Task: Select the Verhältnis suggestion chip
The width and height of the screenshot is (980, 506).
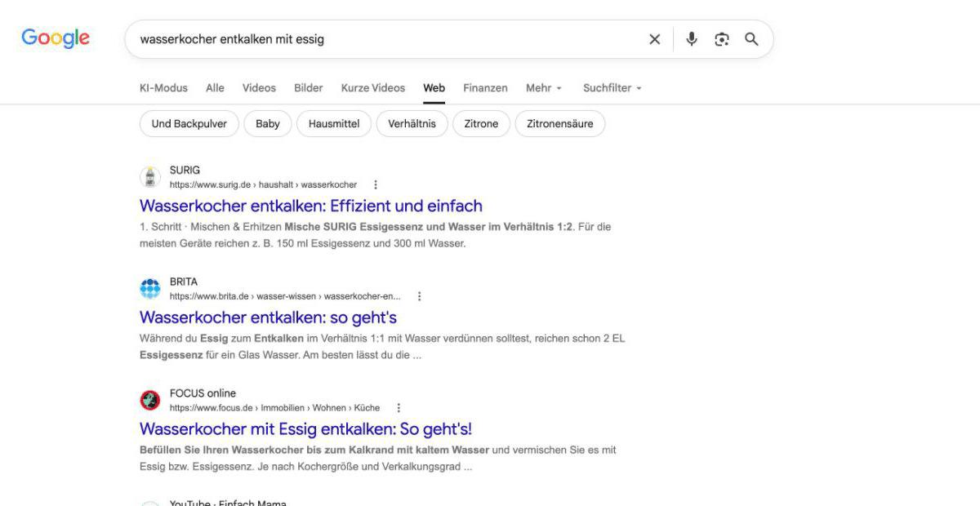Action: (412, 124)
